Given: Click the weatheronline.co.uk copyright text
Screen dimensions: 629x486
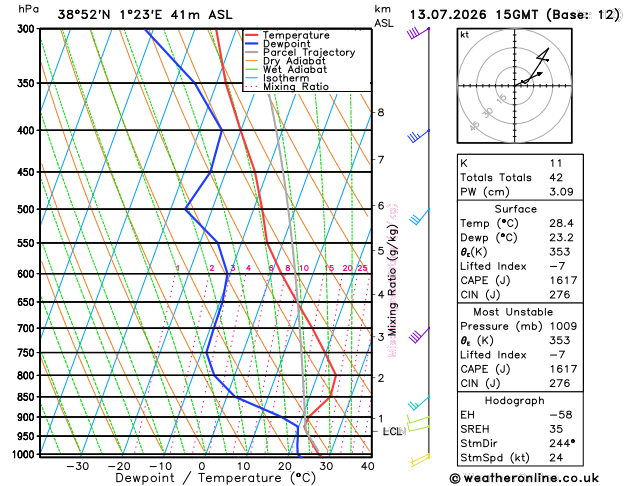Looking at the screenshot, I should [x=524, y=478].
